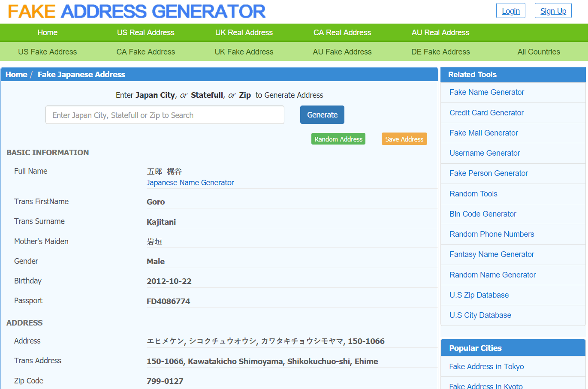Open Random Phone Numbers tool
The height and width of the screenshot is (389, 588).
[x=492, y=234]
